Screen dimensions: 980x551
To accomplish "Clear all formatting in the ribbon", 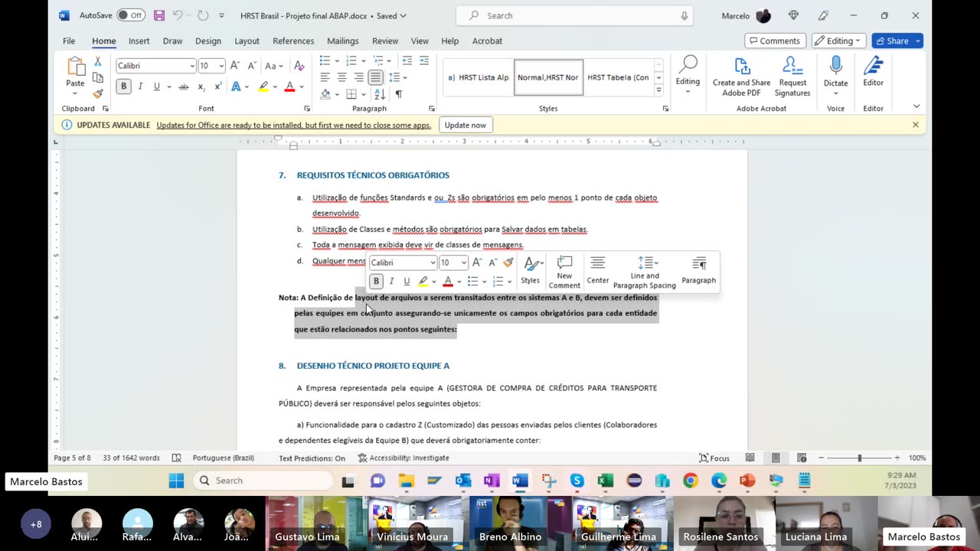I will tap(299, 66).
